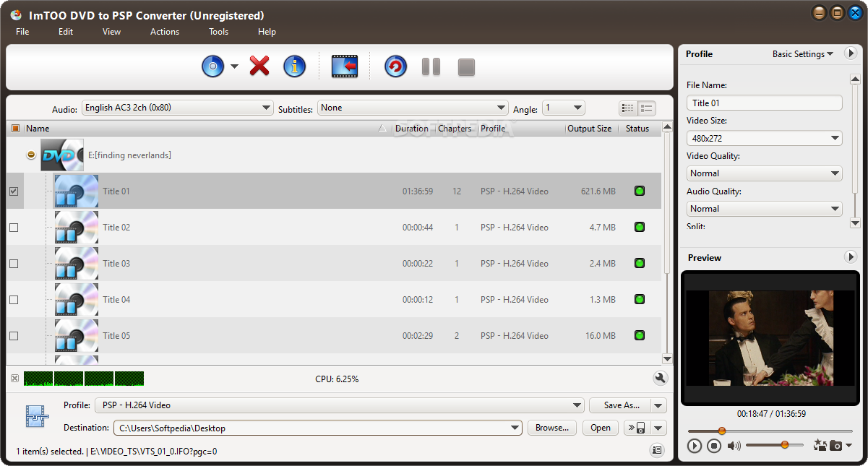The image size is (868, 466).
Task: Sort the list by the Duration column header
Action: pos(412,129)
